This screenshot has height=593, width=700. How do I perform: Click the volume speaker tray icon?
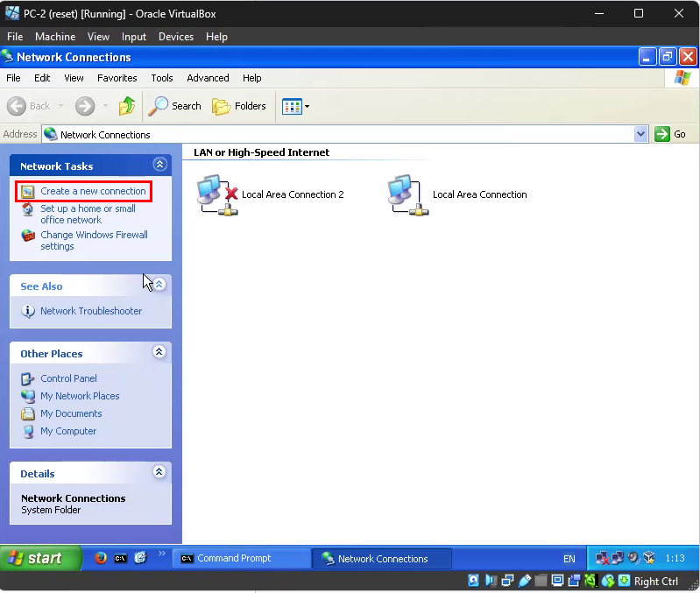pos(633,558)
